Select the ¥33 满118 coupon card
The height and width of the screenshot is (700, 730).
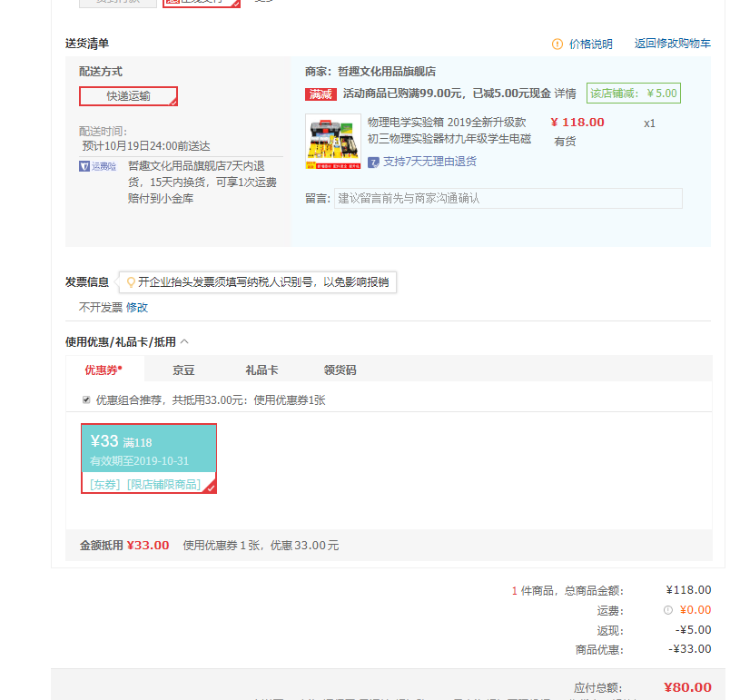149,458
